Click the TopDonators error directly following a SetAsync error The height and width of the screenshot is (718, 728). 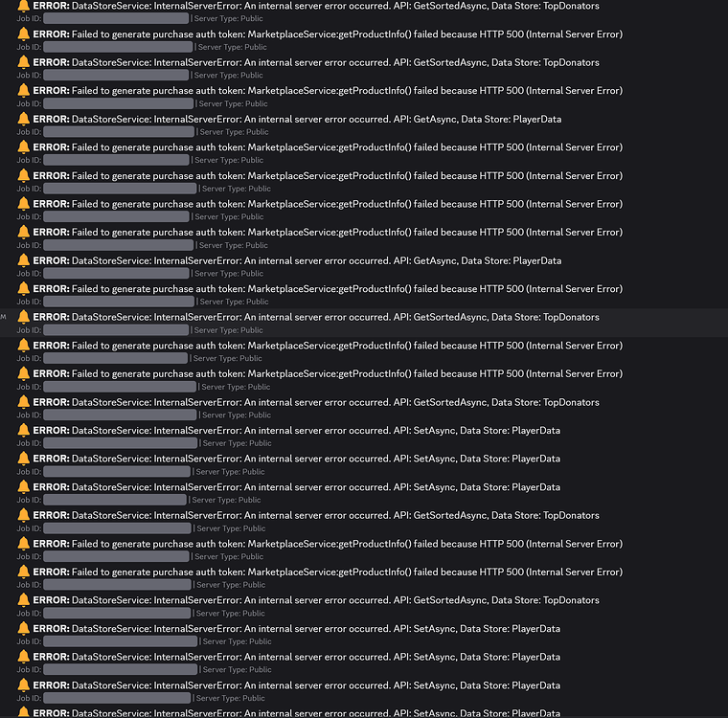pos(316,515)
